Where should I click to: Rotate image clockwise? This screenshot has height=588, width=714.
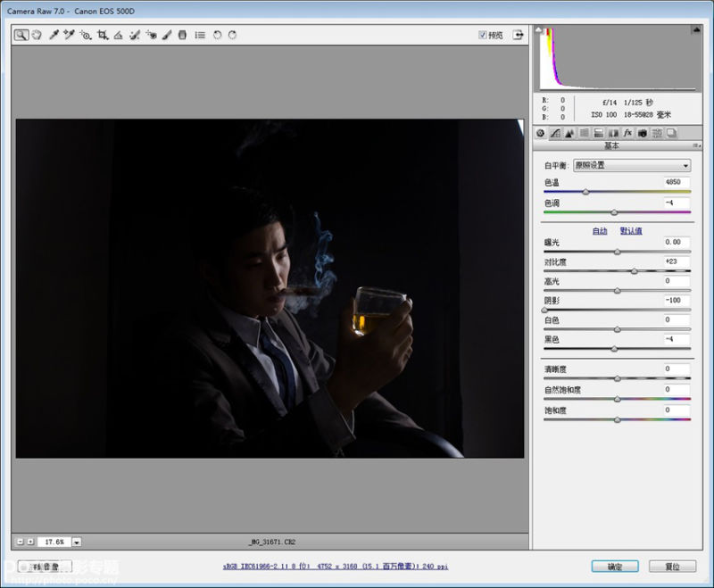[x=232, y=35]
